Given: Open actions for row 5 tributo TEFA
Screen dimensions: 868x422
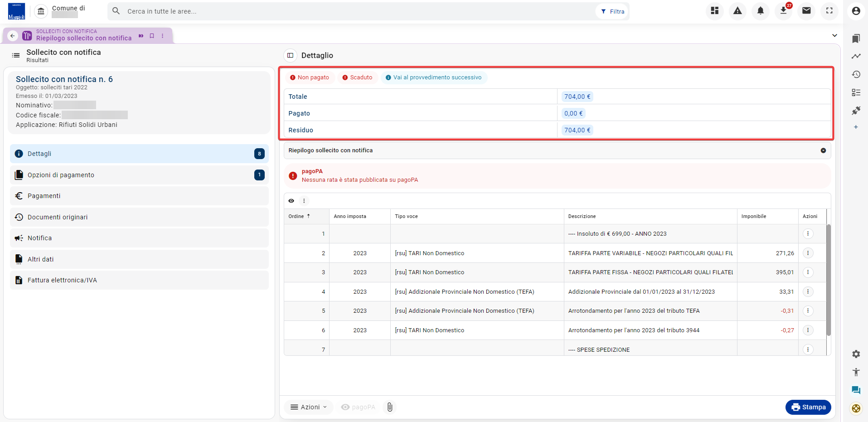Looking at the screenshot, I should coord(808,311).
